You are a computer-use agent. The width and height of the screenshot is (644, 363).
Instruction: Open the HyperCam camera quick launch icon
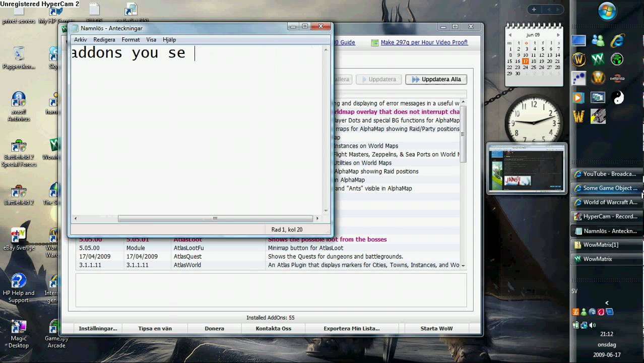598,116
